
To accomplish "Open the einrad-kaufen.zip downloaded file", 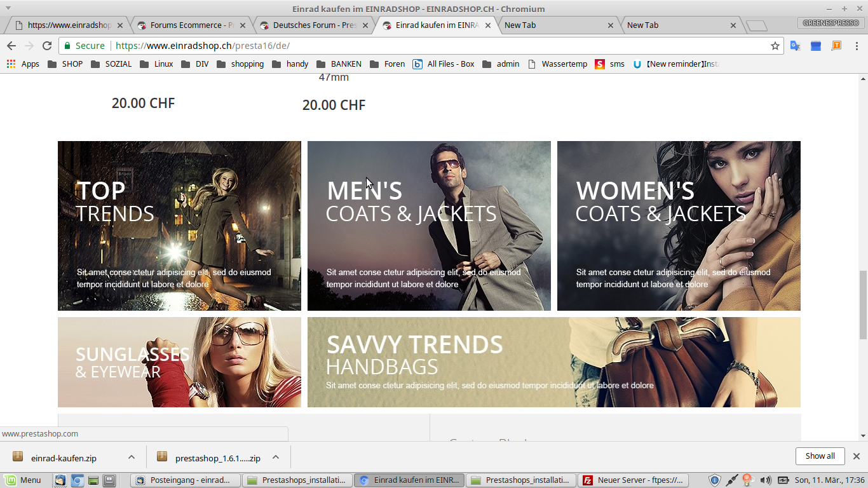I will point(64,457).
